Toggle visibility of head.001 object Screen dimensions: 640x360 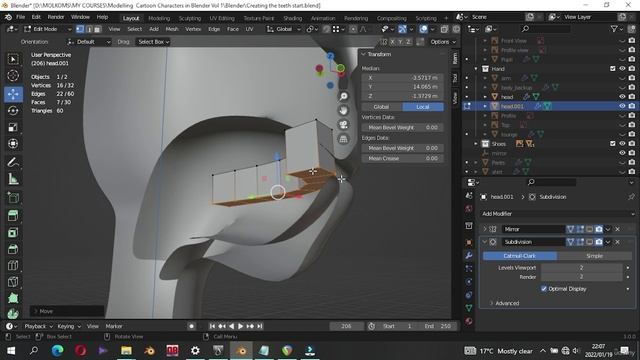tap(622, 106)
